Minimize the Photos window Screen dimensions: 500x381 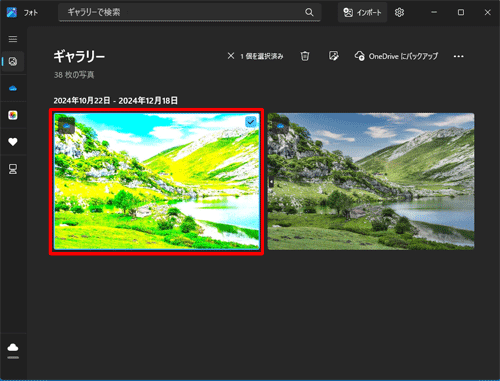coord(434,12)
